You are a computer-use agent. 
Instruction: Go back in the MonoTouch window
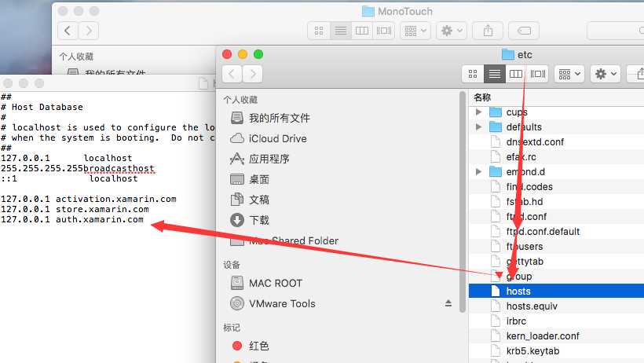coord(68,31)
